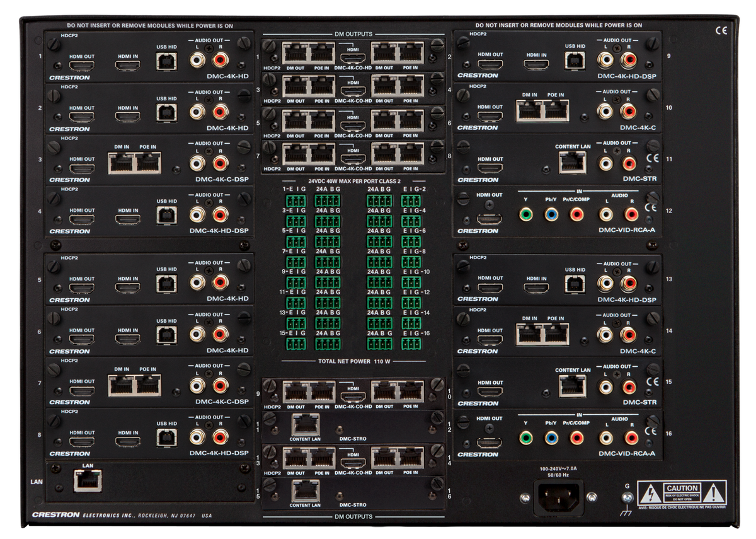Click the DM IN port on slot 3
Viewport: 756px width, 539px height.
coord(121,163)
